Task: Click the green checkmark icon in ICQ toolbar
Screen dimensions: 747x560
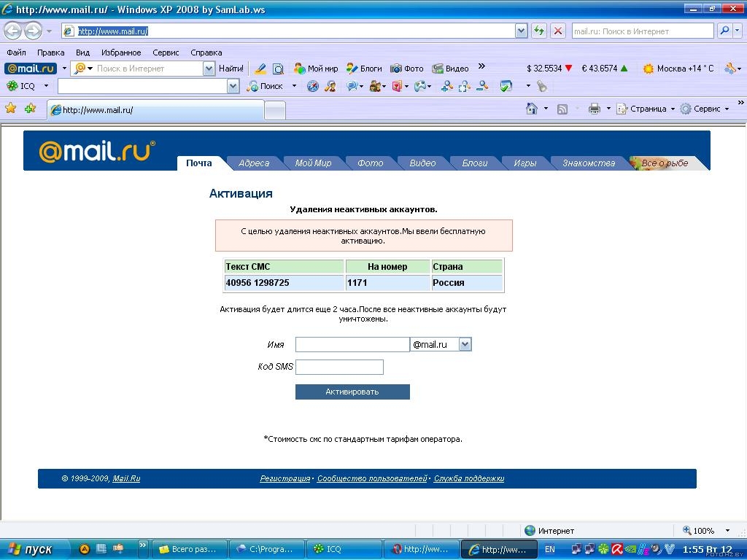Action: coord(506,86)
